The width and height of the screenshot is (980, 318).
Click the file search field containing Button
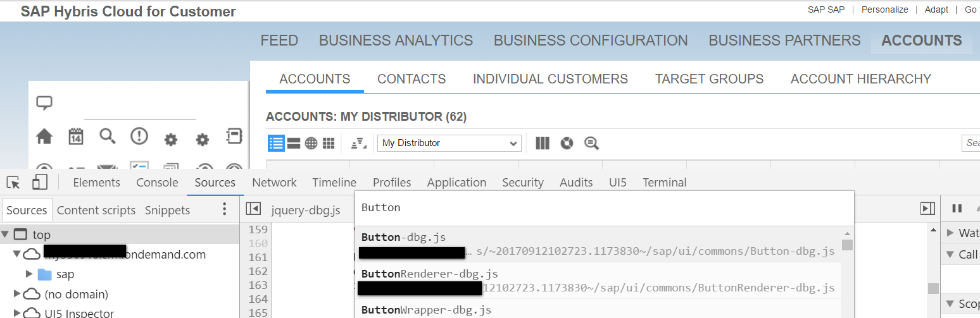click(x=605, y=208)
